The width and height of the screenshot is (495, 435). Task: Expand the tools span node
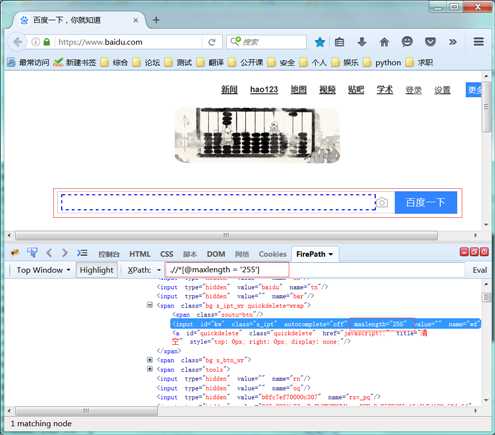tap(150, 369)
